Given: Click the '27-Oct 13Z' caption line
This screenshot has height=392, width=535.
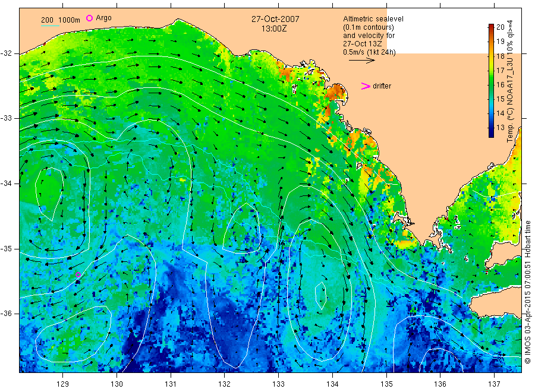Looking at the screenshot, I should [x=363, y=43].
